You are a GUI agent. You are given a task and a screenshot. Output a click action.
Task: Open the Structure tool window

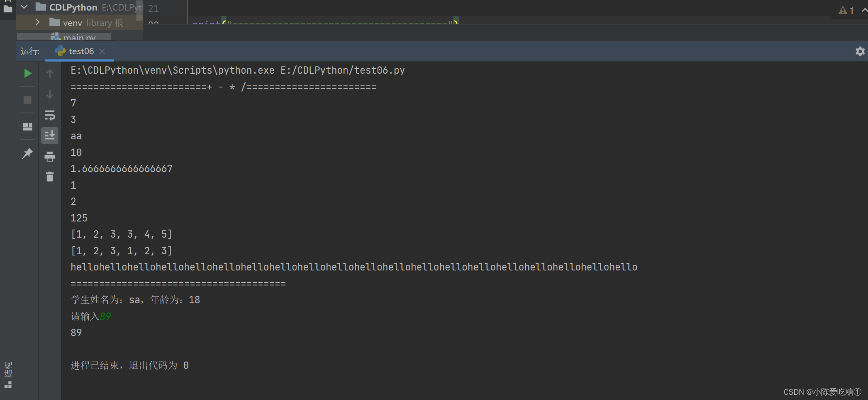(x=8, y=374)
